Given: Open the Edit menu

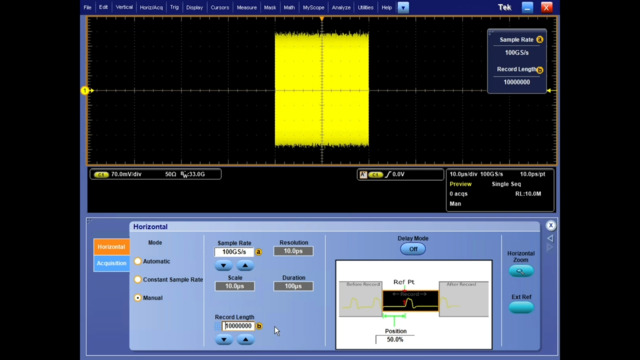Looking at the screenshot, I should 103,7.
